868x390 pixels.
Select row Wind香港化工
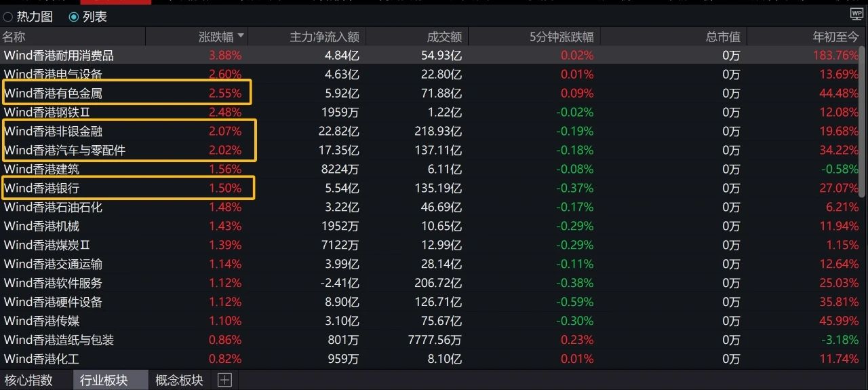430,359
